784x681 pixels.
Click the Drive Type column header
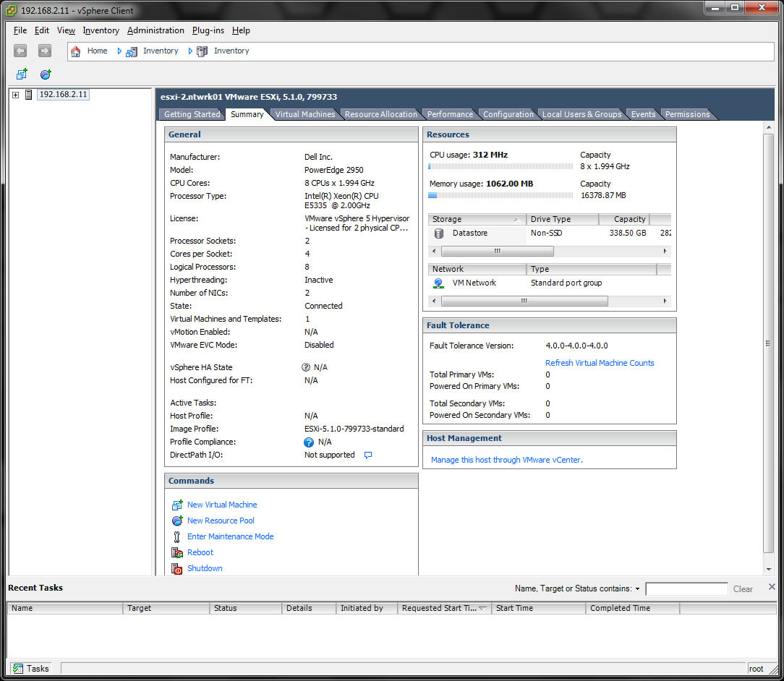pyautogui.click(x=562, y=219)
